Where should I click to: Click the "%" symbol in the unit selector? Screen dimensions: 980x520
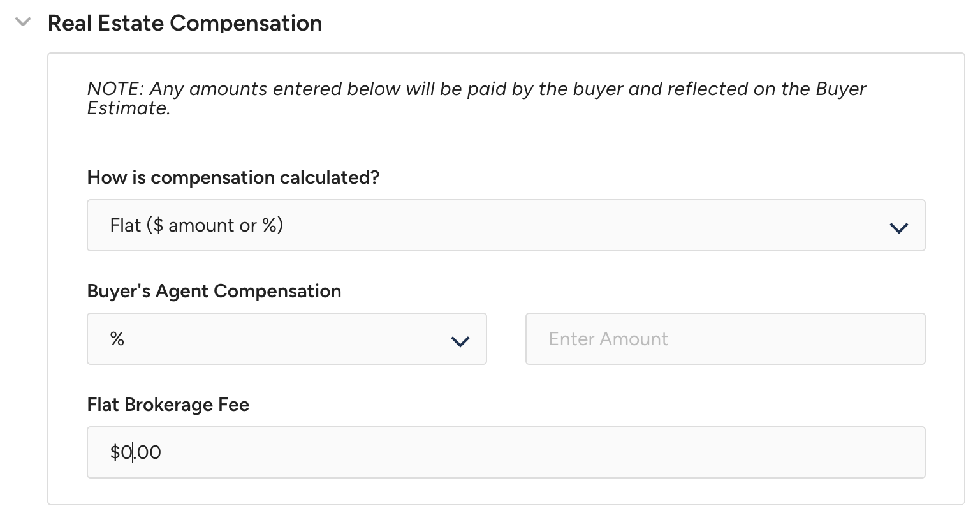[x=117, y=339]
